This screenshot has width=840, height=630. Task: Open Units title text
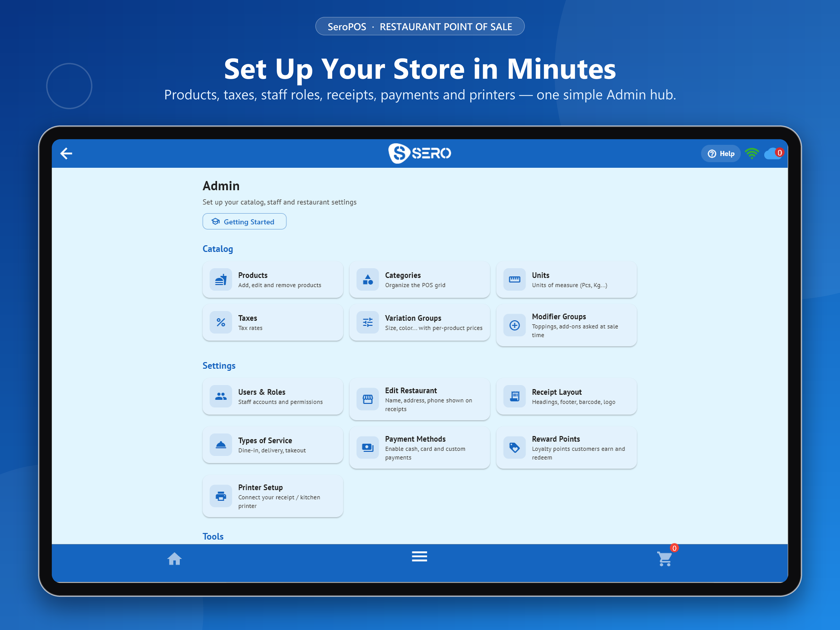tap(541, 275)
